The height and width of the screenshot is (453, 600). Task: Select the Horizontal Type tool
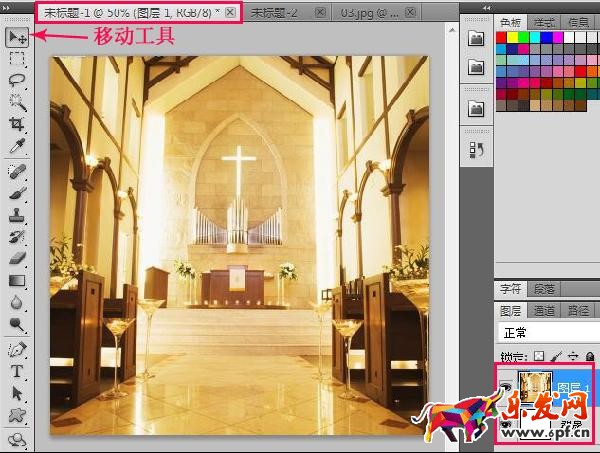[x=17, y=371]
